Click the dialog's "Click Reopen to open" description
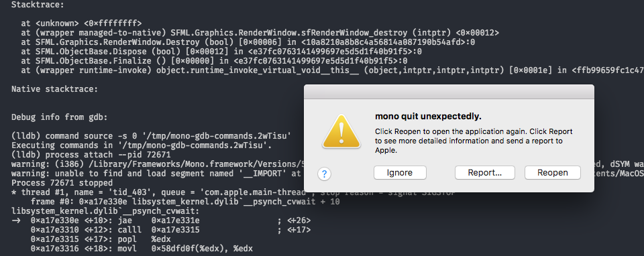This screenshot has height=256, width=644. point(474,141)
